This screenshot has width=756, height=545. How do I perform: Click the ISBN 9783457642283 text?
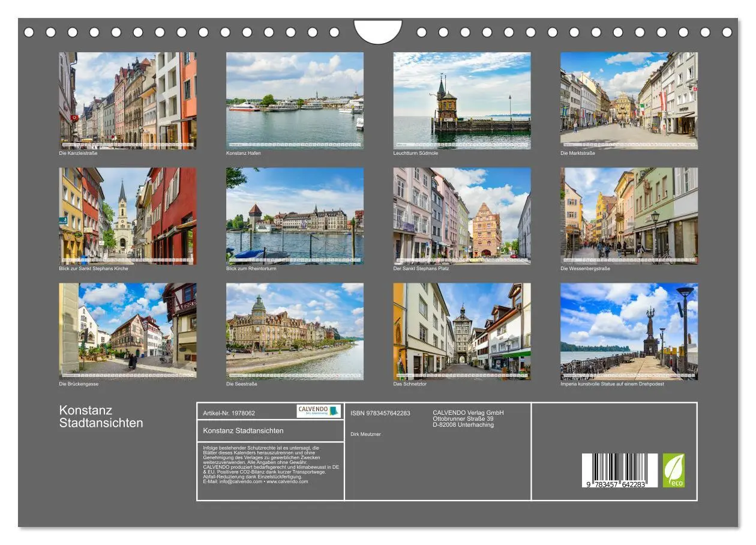(x=381, y=412)
